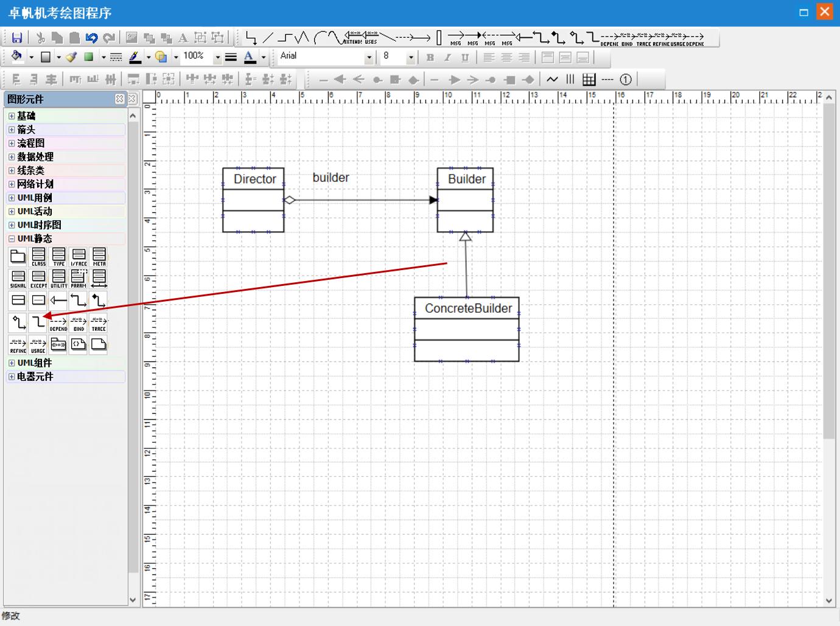The height and width of the screenshot is (626, 840).
Task: Set text alignment to left
Action: [x=489, y=57]
